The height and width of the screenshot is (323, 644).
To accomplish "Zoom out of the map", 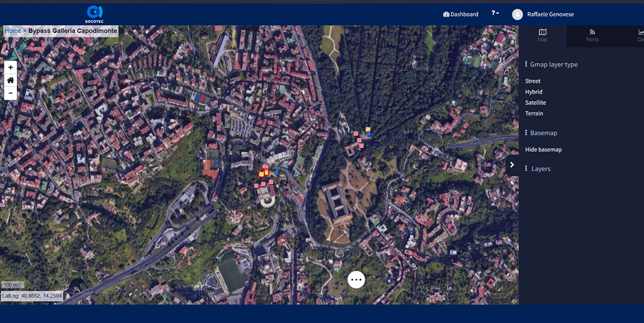I will click(x=11, y=93).
